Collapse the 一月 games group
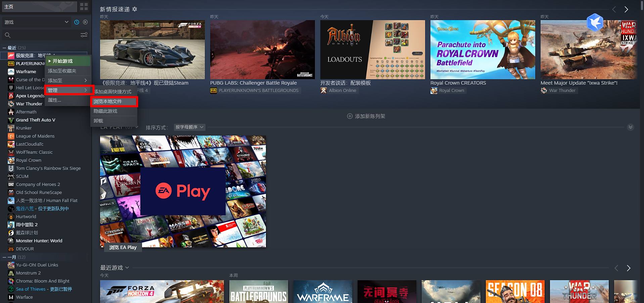Screen dimensions: 644x303 pos(4,257)
